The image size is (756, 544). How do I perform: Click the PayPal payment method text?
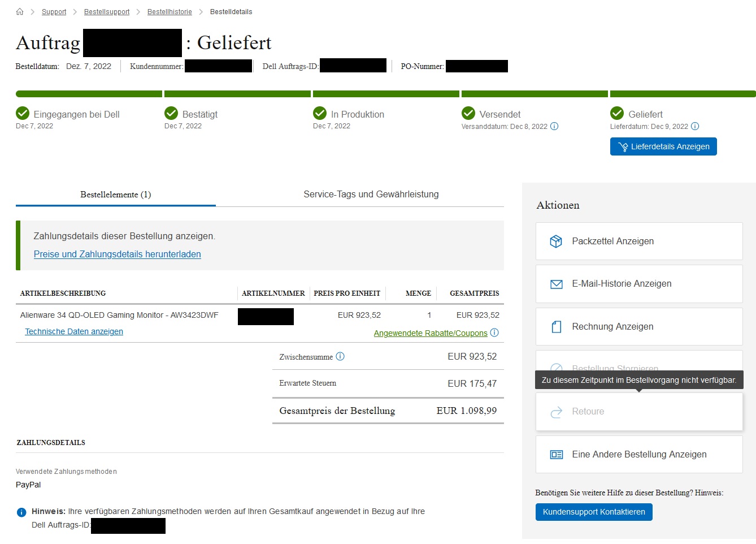click(28, 485)
